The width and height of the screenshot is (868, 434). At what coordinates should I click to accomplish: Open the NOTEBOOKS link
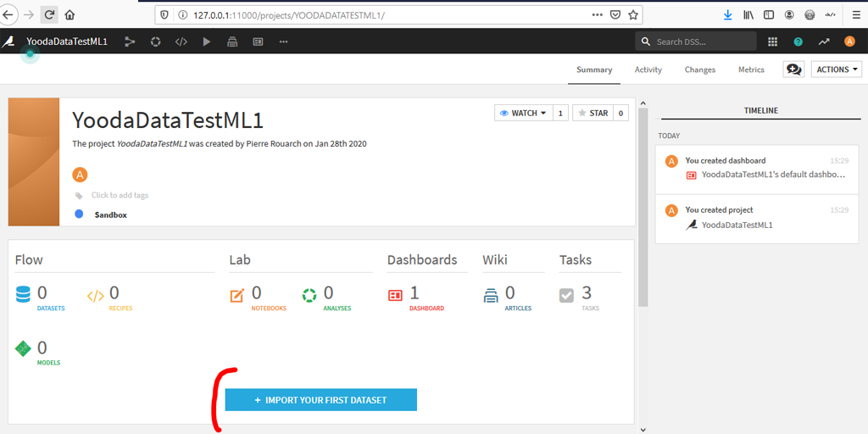point(269,309)
